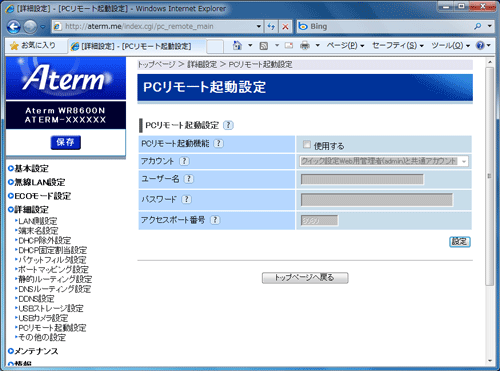500x371 pixels.
Task: Go back with the browser Back arrow
Action: 14,27
